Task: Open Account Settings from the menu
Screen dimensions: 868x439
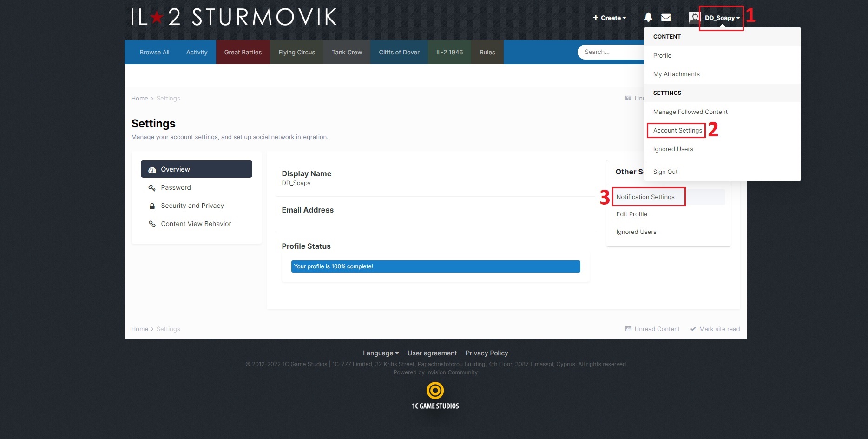Action: 722,130
